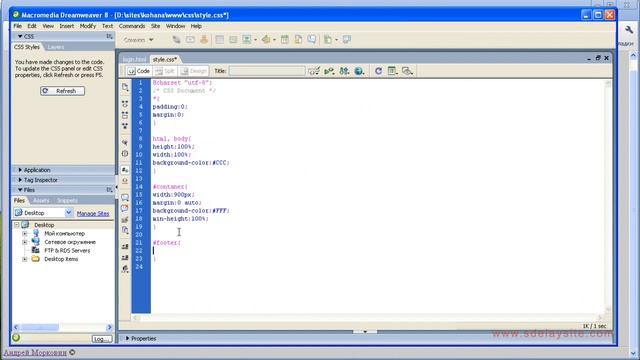640x360 pixels.
Task: Click the Manage Sites link
Action: tap(93, 213)
